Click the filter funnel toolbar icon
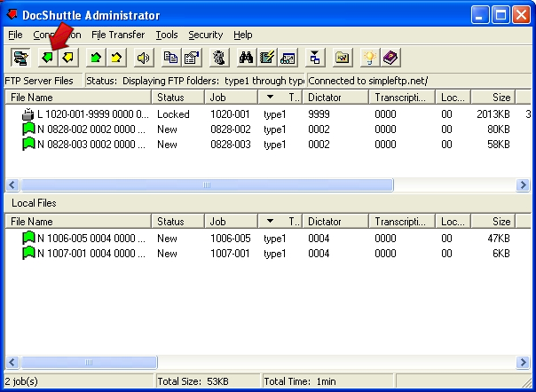The height and width of the screenshot is (392, 536). tap(315, 58)
